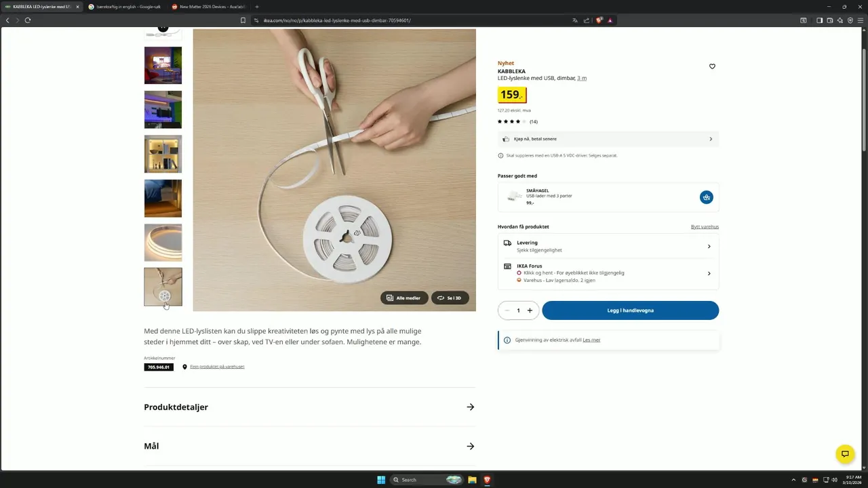Select the scissors cutting strip thumbnail

coord(163,287)
